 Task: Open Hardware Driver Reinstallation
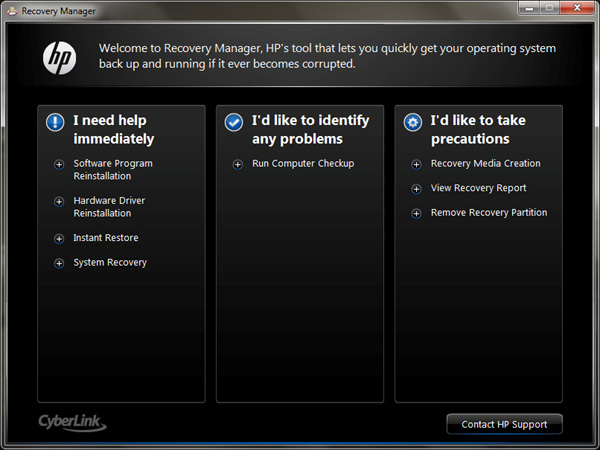point(109,207)
